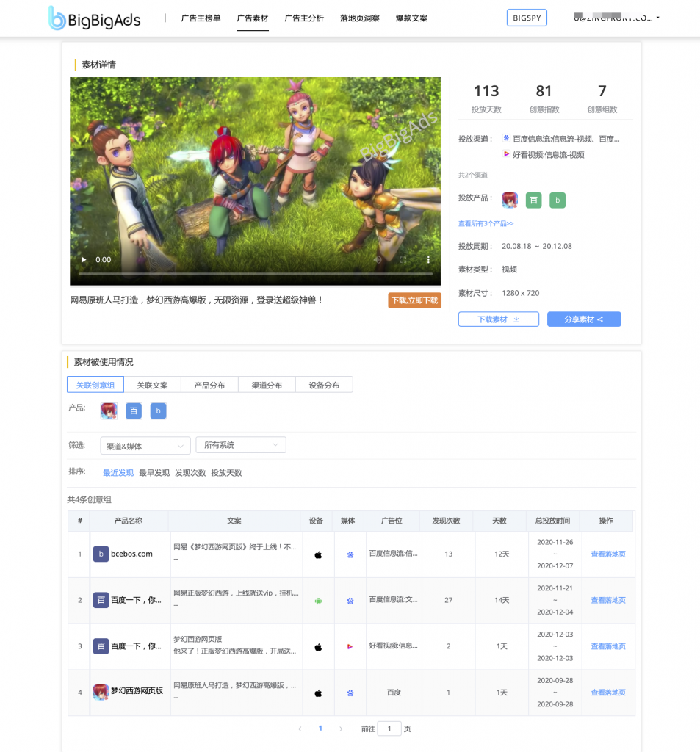Open the BigBigAds logo home link

coord(95,18)
